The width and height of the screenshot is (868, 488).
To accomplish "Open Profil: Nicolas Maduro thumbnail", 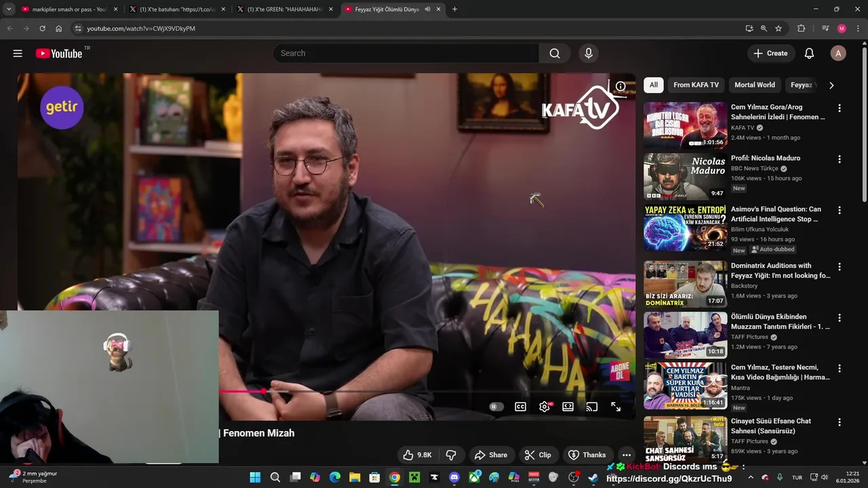I will (685, 176).
